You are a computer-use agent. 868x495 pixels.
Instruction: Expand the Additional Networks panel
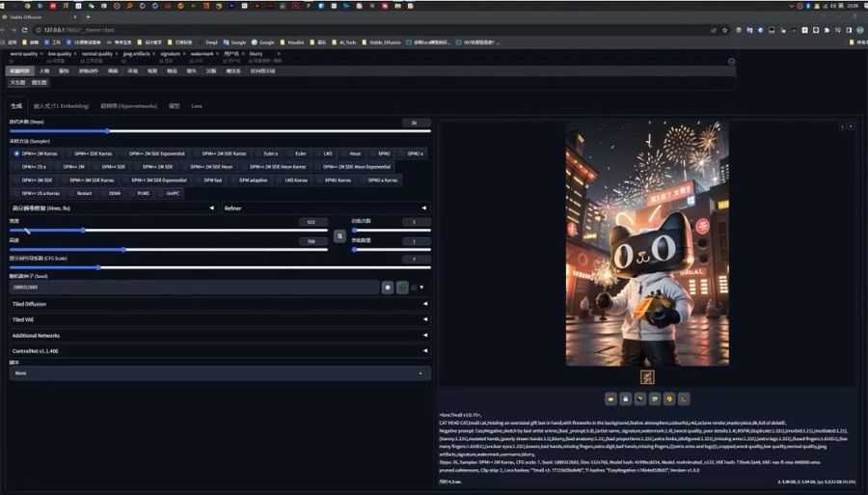(220, 336)
